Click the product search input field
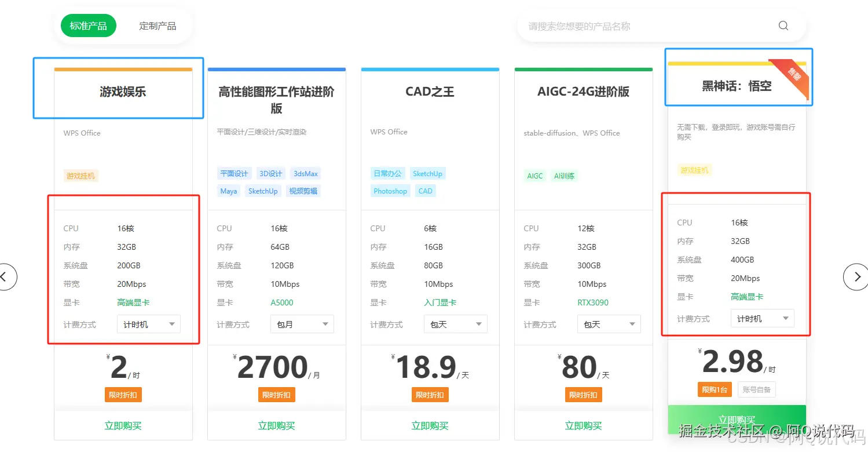868x452 pixels. [637, 25]
